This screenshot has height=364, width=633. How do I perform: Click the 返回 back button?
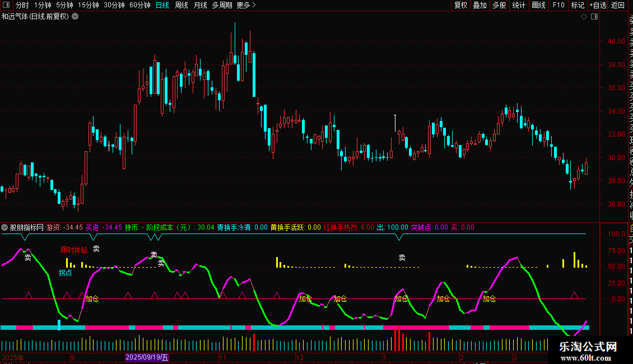[618, 5]
